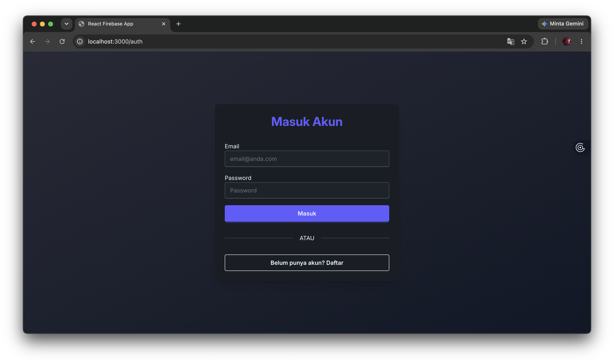Open the Chrome profile avatar

[567, 41]
